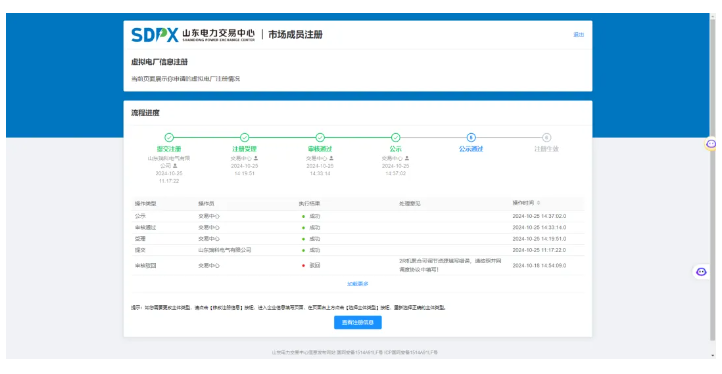Screen dimensions: 722x374
Task: Click the 提交注册 step label
Action: [169, 149]
